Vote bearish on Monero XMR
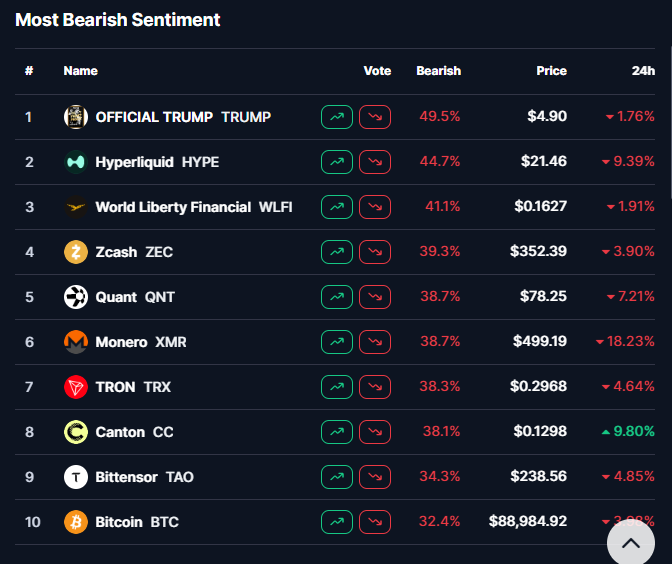Viewport: 672px width, 564px height. click(375, 342)
